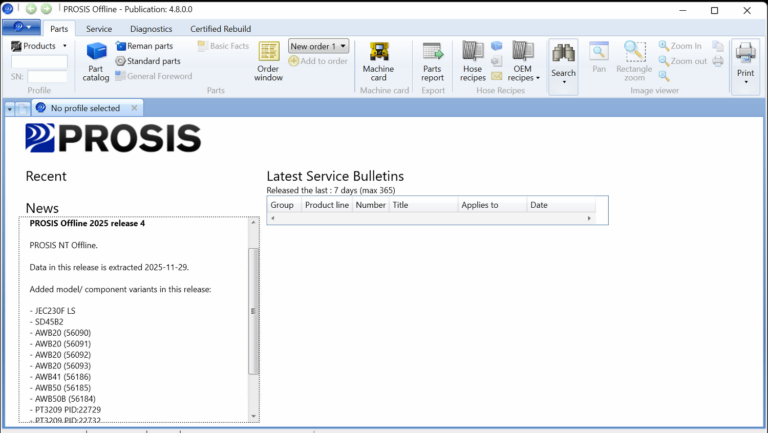Open the tab list dropdown arrow

[9, 109]
